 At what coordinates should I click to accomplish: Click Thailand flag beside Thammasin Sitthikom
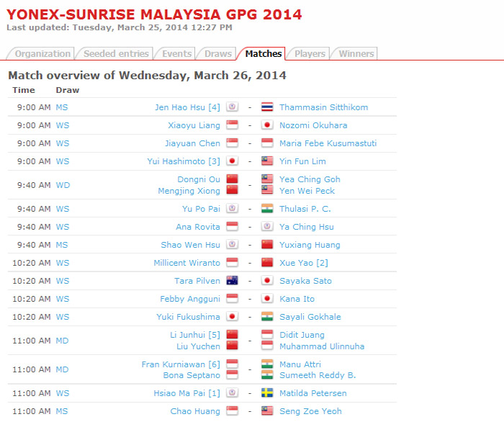click(267, 107)
